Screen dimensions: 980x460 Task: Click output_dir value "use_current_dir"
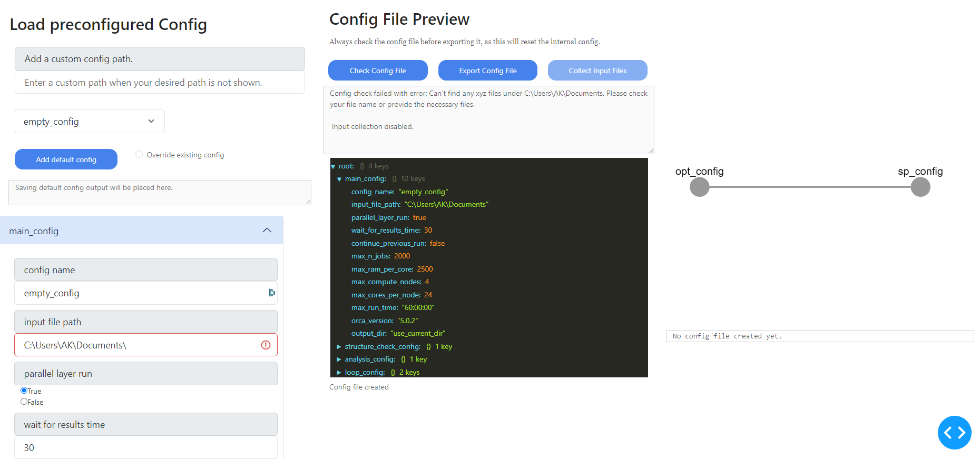(x=418, y=334)
